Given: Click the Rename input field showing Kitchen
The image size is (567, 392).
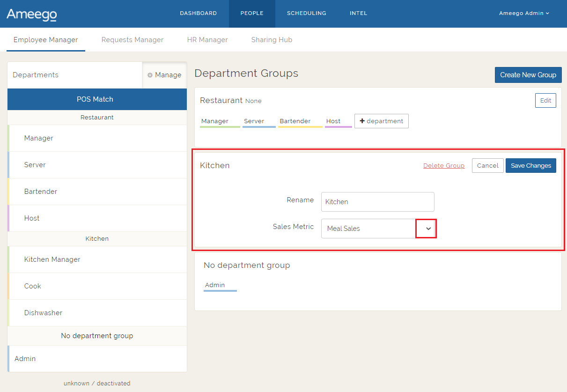Looking at the screenshot, I should click(x=377, y=202).
